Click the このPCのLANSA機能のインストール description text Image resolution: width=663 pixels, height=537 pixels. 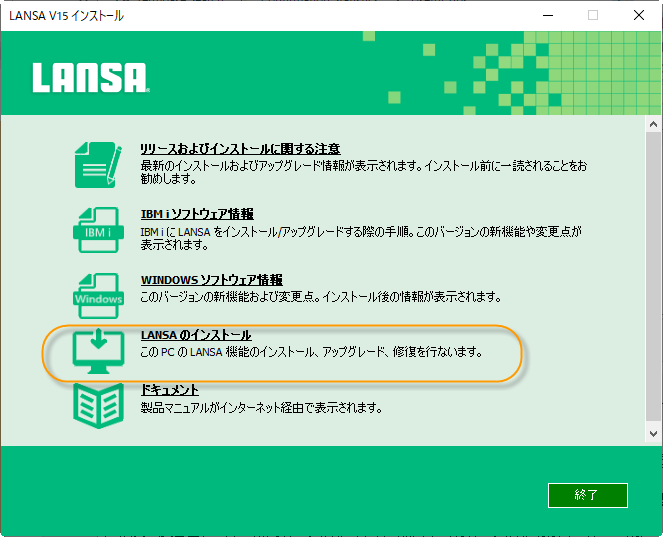(311, 352)
